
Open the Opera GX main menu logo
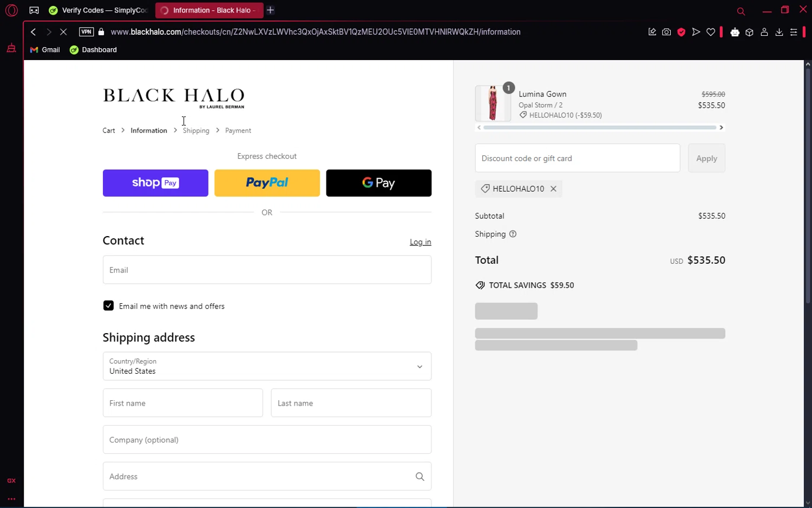11,10
